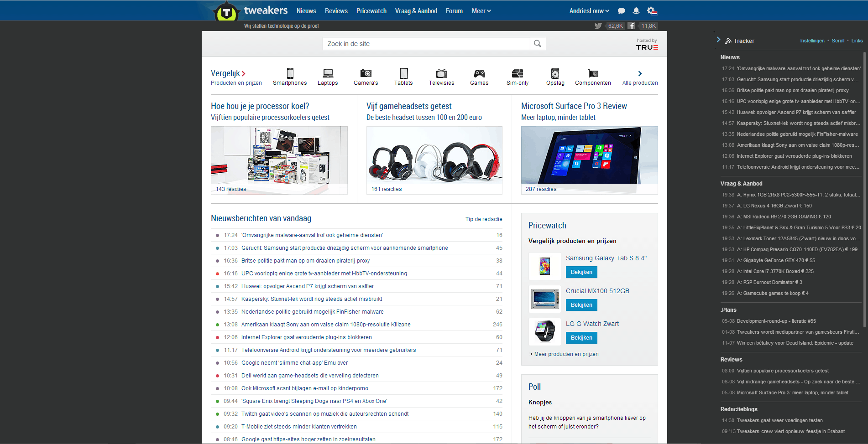Screen dimensions: 868x444
Task: Open headline 'Microsoft Surface Pro 3 Review'
Action: coord(574,106)
